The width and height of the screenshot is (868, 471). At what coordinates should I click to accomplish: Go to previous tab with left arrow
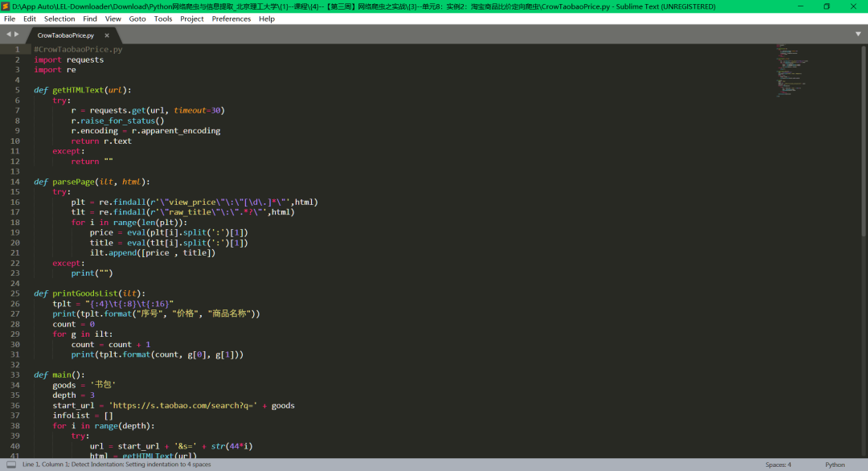point(8,35)
